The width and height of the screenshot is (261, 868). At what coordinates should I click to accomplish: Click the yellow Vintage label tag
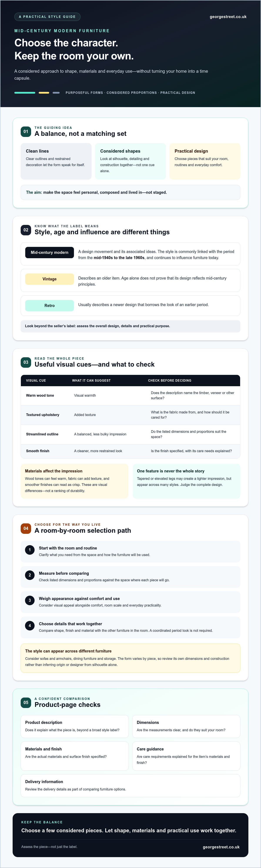[50, 279]
